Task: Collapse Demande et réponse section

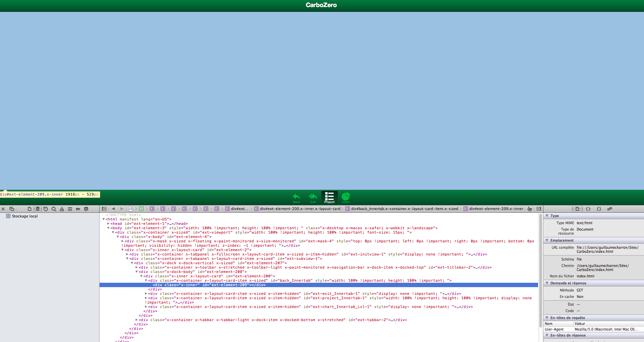Action: (x=547, y=283)
